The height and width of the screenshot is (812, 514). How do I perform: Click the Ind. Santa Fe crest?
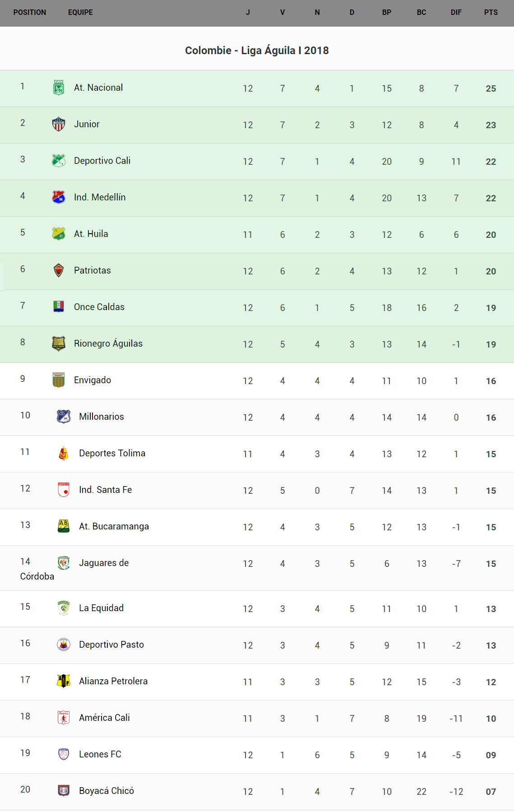64,490
